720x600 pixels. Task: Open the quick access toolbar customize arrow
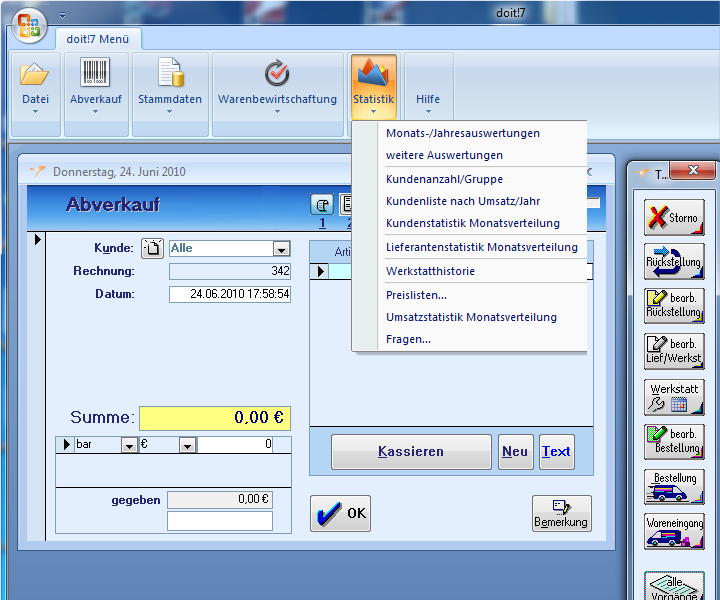click(62, 15)
